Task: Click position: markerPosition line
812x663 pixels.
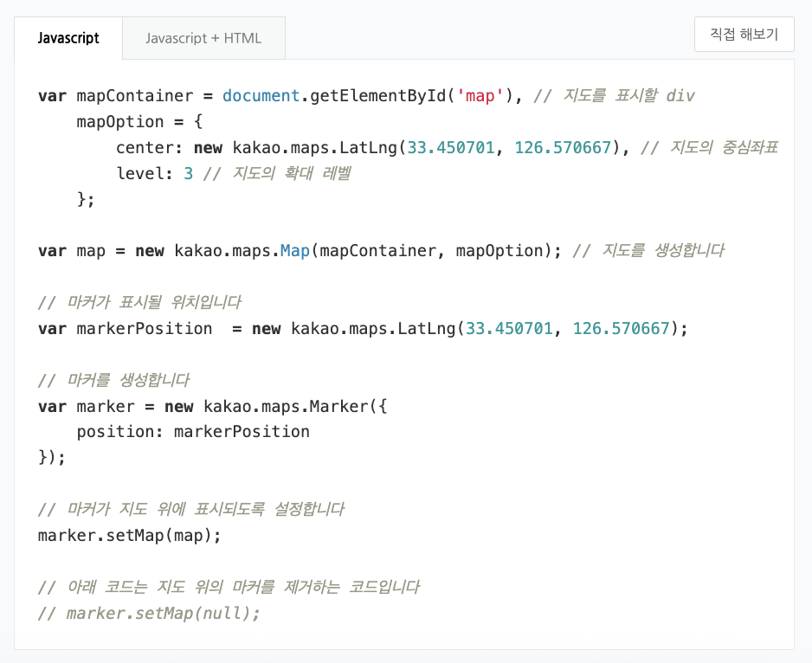Action: [193, 432]
